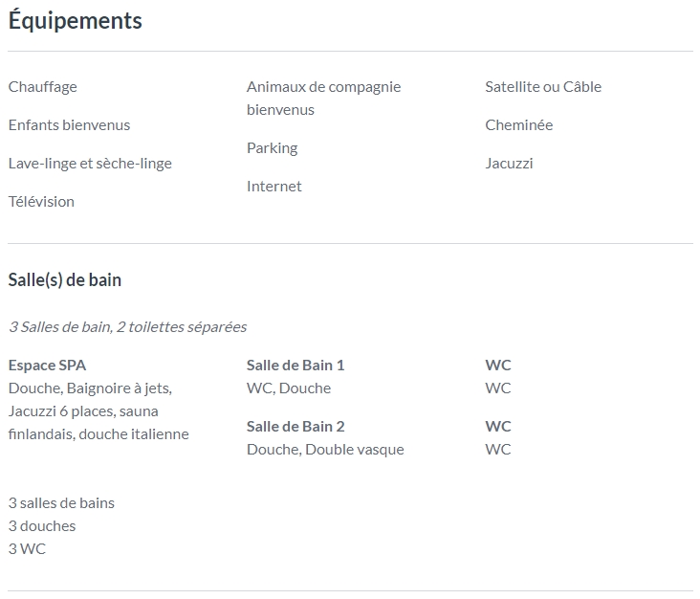Click Douche, Double vasque description
Screen dimensions: 700x599
click(325, 450)
